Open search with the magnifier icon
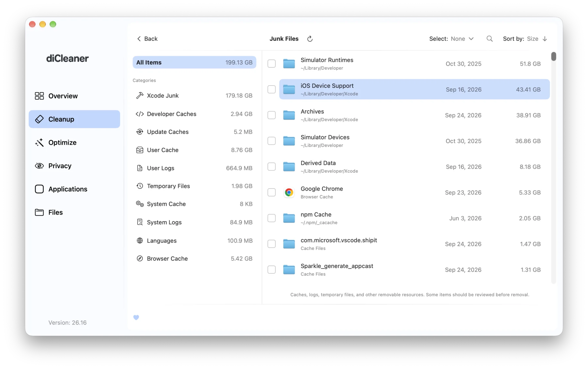Screen dimensions: 588x369 (x=489, y=39)
